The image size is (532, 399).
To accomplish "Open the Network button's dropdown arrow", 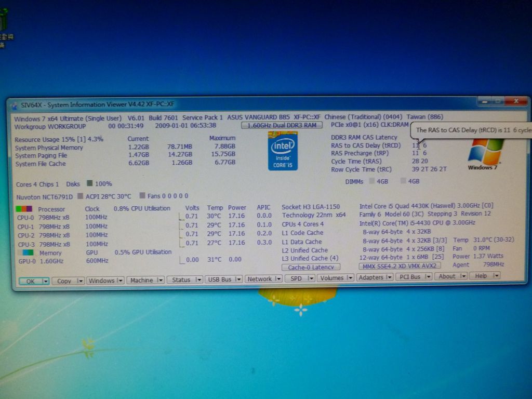I will pos(278,279).
